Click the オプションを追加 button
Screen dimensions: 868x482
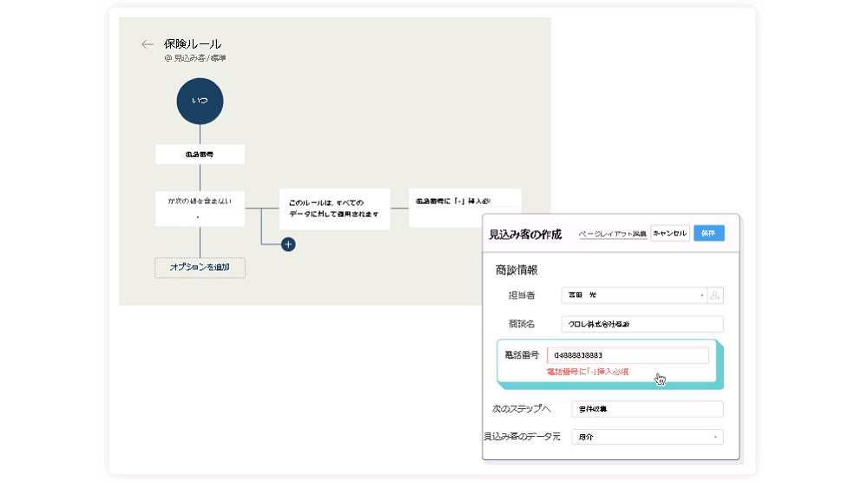click(200, 267)
